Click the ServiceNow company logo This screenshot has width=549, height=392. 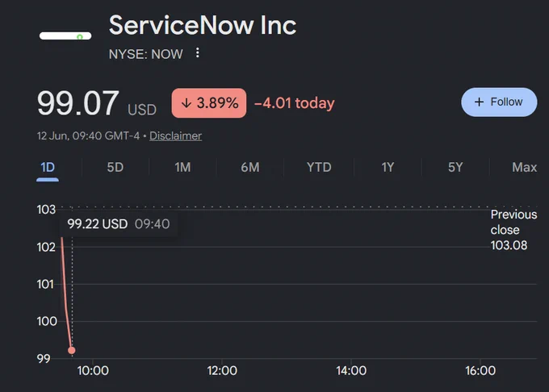(65, 35)
